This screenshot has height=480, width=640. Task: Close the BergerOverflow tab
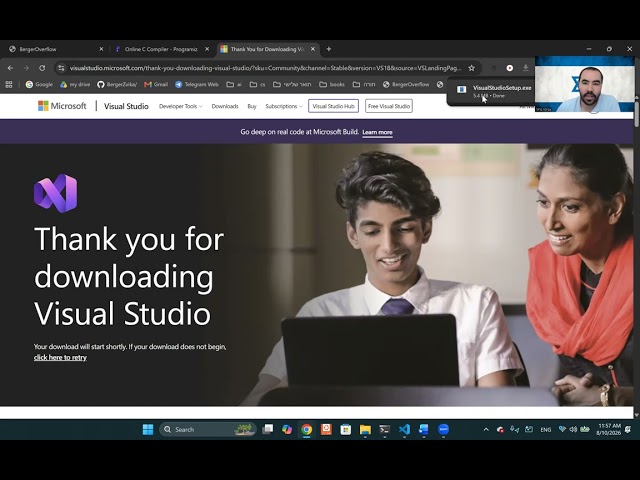click(101, 49)
